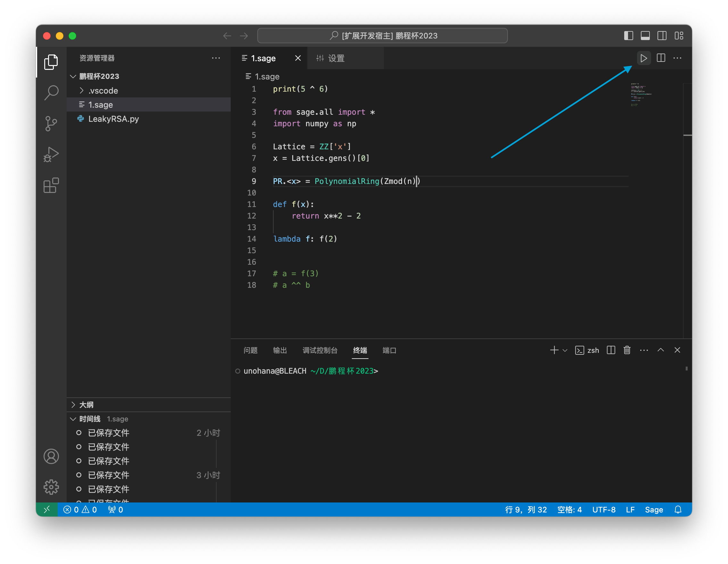Screen dimensions: 728x564
Task: Click the Sage language mode button
Action: (654, 510)
